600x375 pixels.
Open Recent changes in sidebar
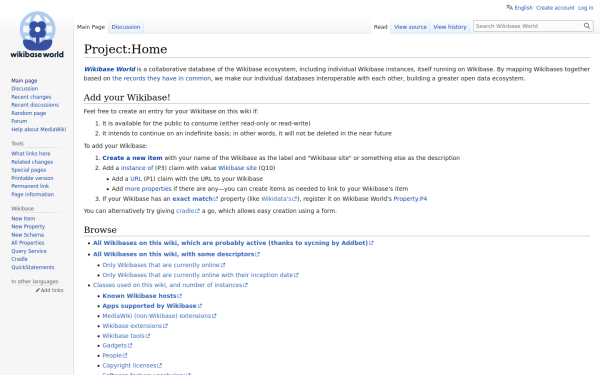(31, 97)
